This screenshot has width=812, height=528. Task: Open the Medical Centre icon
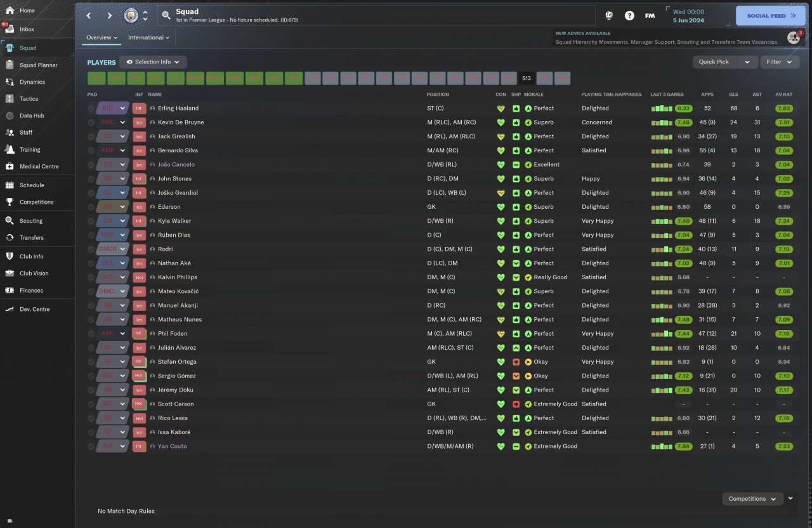pyautogui.click(x=10, y=166)
